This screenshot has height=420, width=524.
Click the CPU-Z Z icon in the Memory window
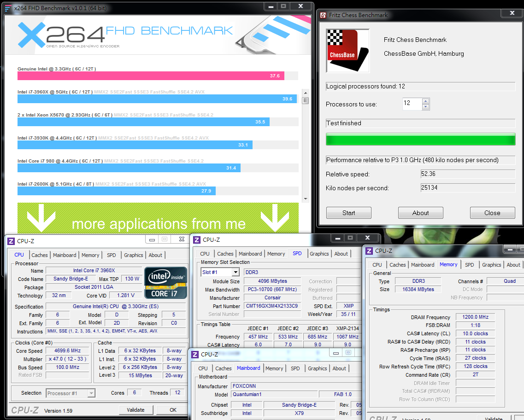pos(369,251)
